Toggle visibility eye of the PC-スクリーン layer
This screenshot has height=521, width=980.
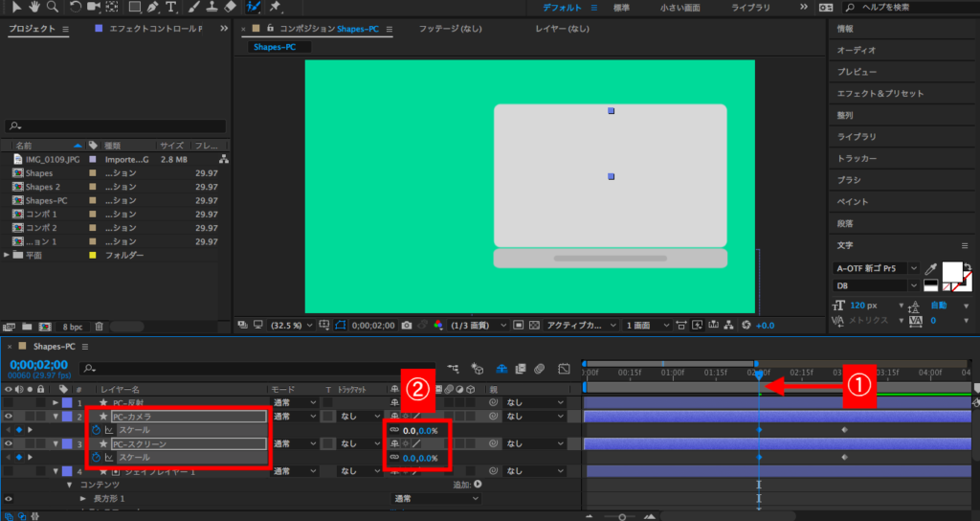pyautogui.click(x=9, y=444)
